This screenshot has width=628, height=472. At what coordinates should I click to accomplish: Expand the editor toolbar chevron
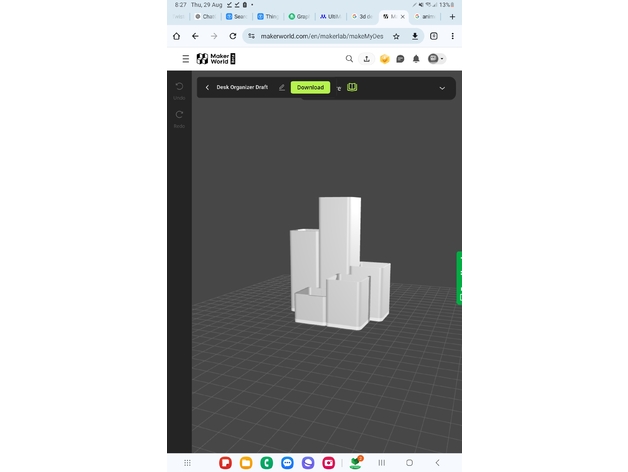click(x=442, y=88)
